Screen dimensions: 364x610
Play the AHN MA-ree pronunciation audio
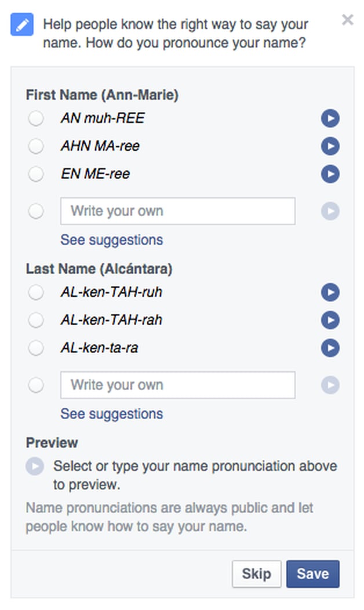click(x=330, y=146)
